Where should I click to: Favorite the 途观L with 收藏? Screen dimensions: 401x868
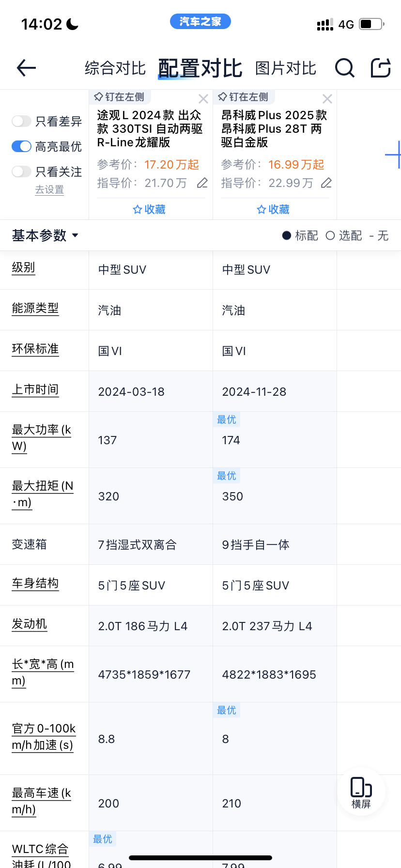click(x=150, y=209)
